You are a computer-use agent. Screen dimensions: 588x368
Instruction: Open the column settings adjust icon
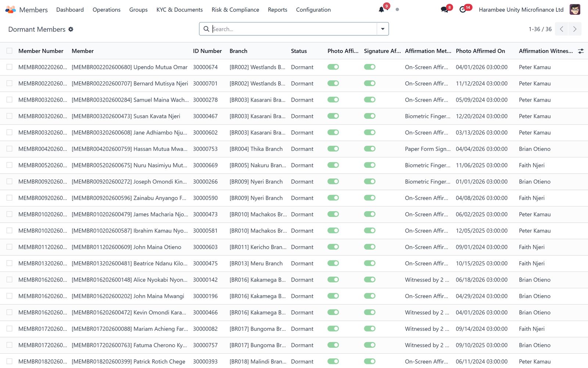581,51
